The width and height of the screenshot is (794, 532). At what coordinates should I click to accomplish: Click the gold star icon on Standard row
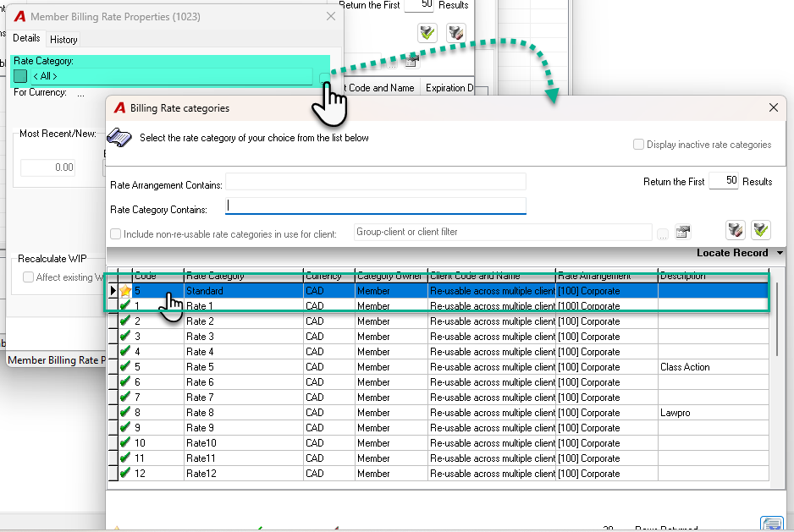[125, 291]
